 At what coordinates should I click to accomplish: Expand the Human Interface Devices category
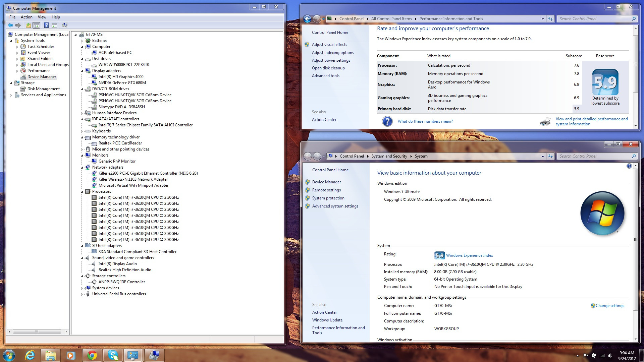tap(82, 113)
